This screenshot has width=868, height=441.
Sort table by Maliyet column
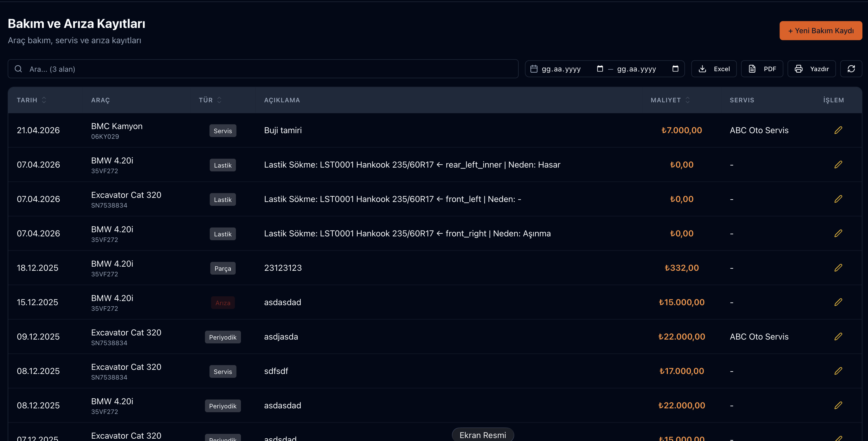(670, 100)
